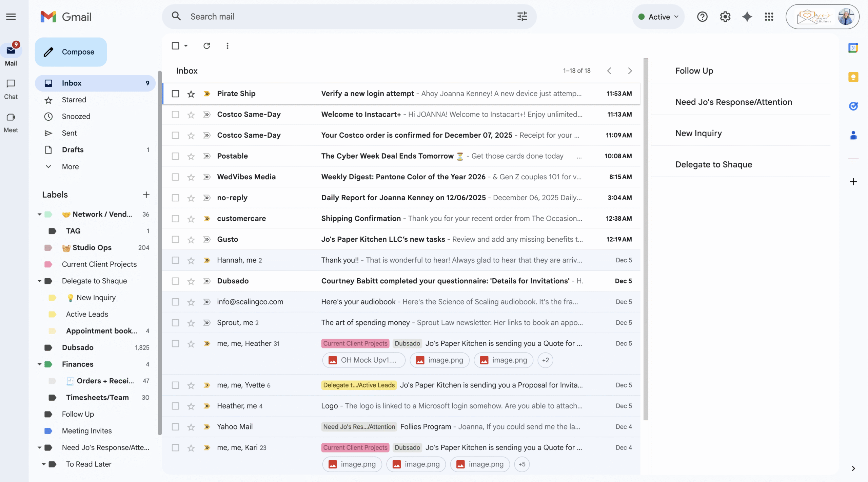Open the Follow Up panel section
868x482 pixels.
pyautogui.click(x=694, y=71)
